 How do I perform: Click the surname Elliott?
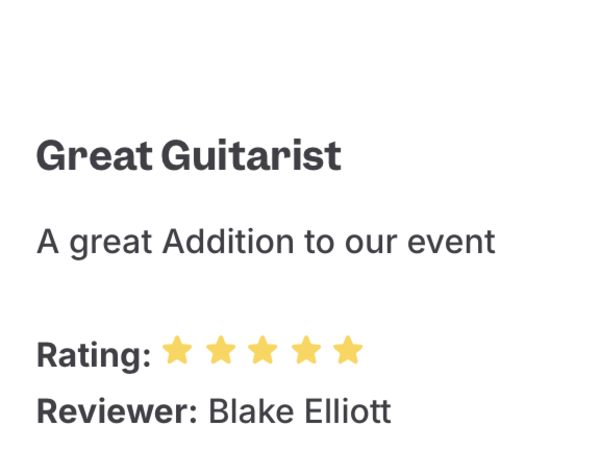(347, 411)
